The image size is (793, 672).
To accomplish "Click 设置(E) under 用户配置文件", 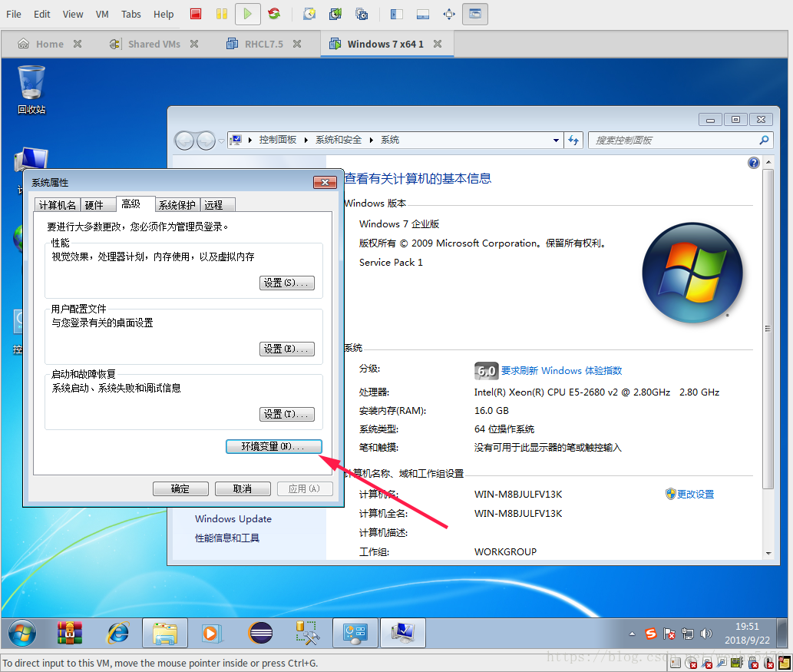I will [x=287, y=349].
